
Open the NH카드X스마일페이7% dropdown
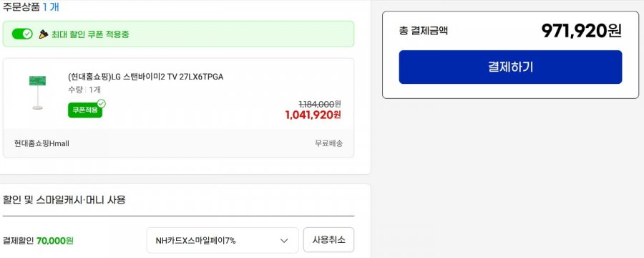point(223,240)
